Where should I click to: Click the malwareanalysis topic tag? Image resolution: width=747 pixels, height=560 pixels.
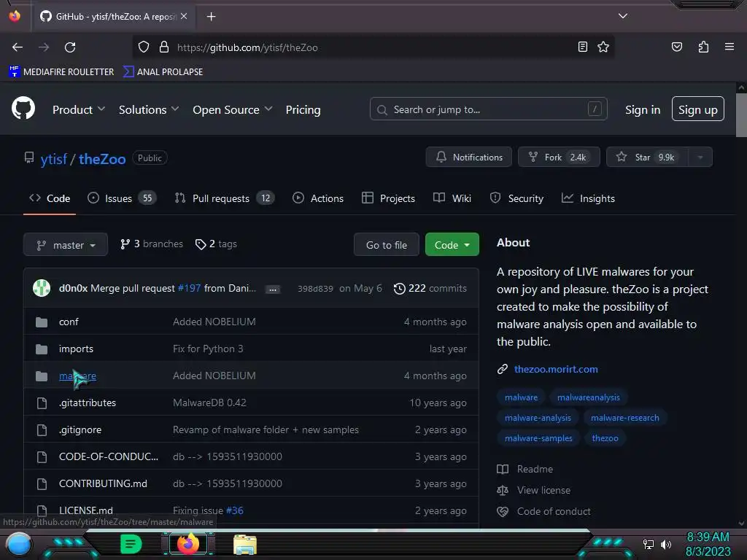point(589,397)
